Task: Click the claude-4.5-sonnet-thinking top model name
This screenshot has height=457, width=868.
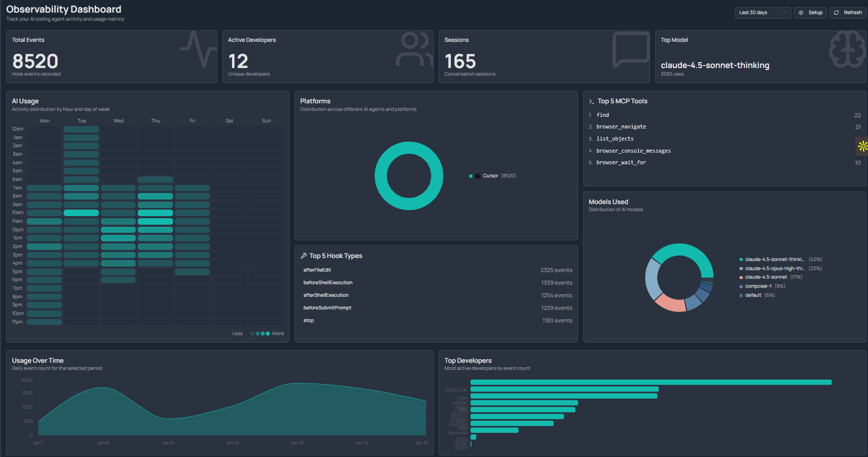Action: pos(715,66)
